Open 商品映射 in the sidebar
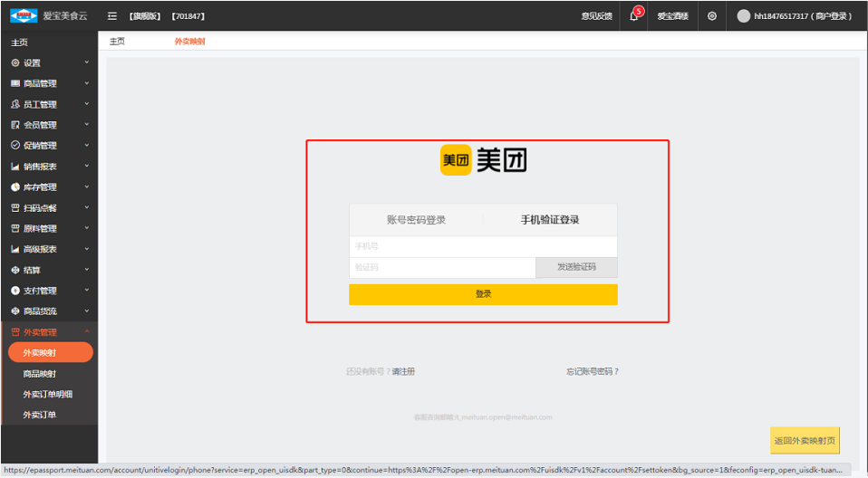868x478 pixels. [x=40, y=373]
